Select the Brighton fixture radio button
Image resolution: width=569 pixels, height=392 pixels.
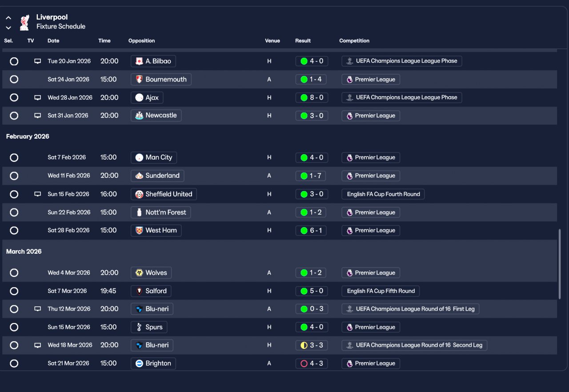(14, 364)
